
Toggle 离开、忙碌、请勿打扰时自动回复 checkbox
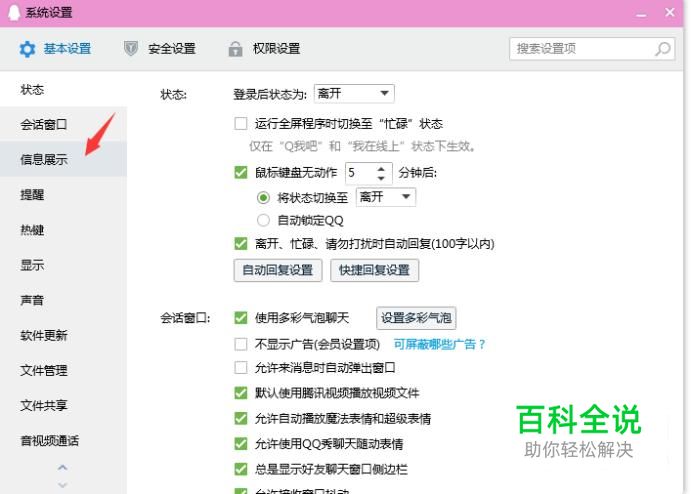click(x=241, y=243)
